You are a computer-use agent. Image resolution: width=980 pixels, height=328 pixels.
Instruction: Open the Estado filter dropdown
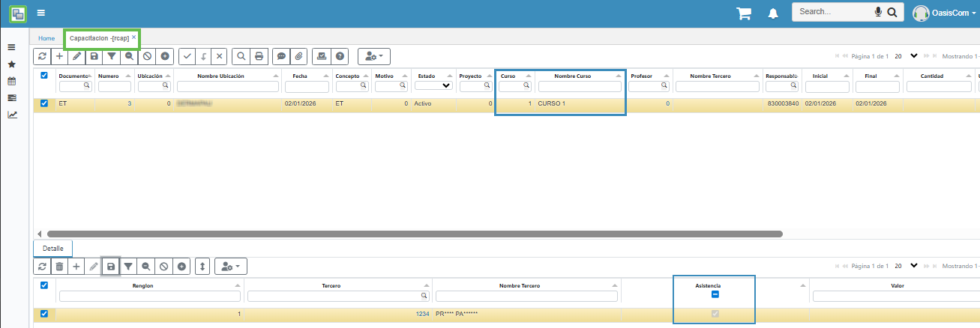coord(435,86)
